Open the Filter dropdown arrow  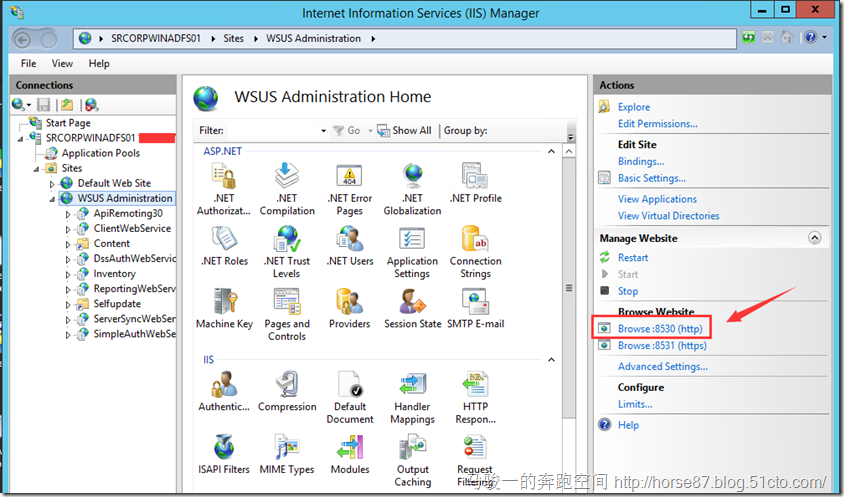coord(323,131)
